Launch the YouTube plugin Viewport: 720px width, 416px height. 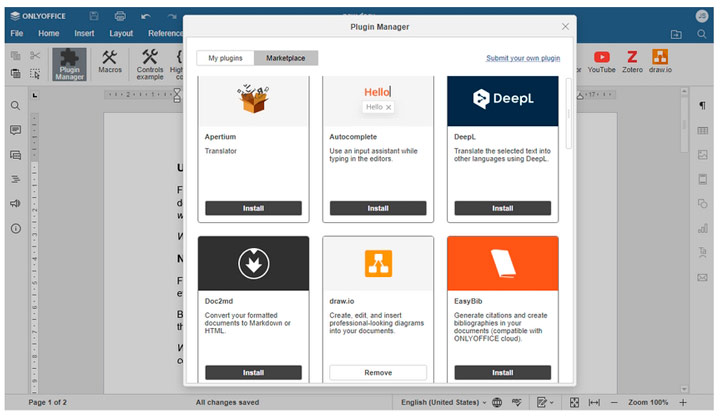601,62
